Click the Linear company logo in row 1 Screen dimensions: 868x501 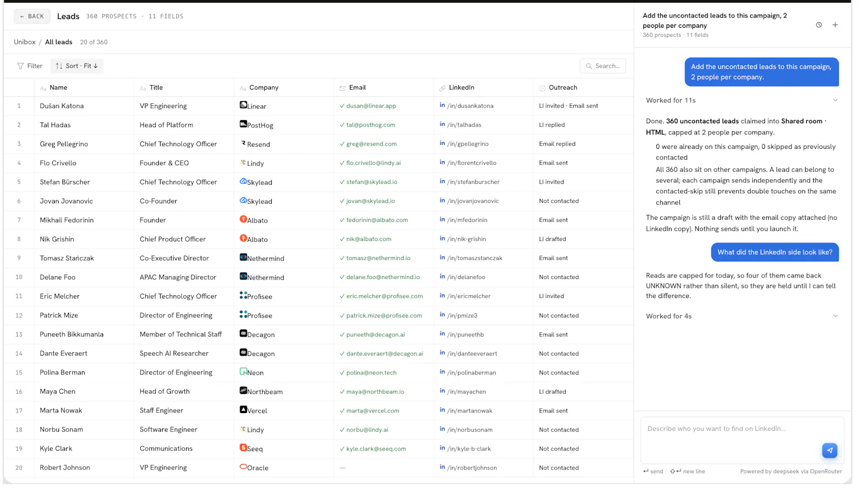(x=244, y=105)
